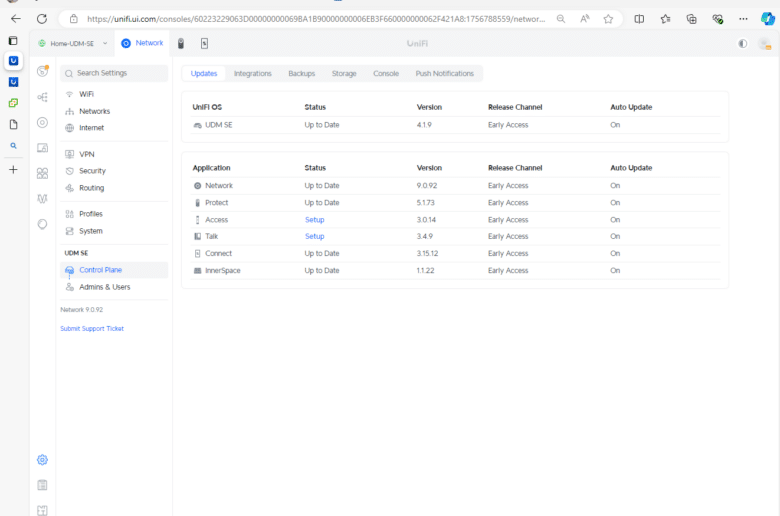Click the UniFi logo in header

pyautogui.click(x=417, y=43)
